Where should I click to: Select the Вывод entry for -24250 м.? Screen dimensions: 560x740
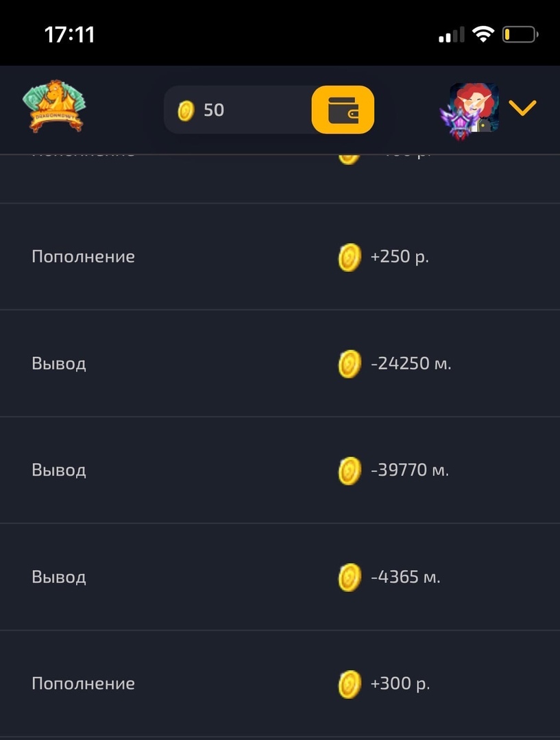pos(59,363)
